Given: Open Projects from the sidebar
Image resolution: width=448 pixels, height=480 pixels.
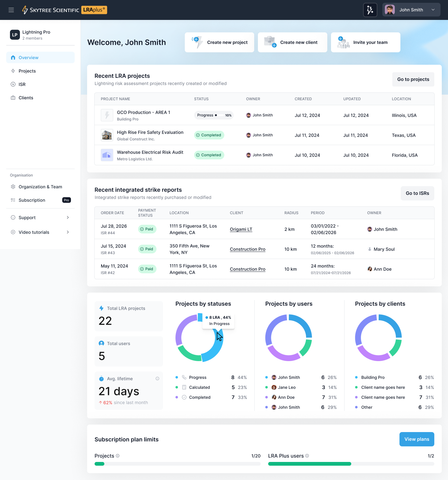Looking at the screenshot, I should [x=40, y=71].
